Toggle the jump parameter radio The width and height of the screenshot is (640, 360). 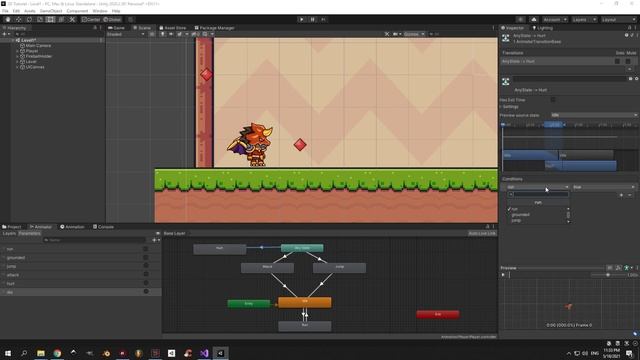click(x=145, y=266)
